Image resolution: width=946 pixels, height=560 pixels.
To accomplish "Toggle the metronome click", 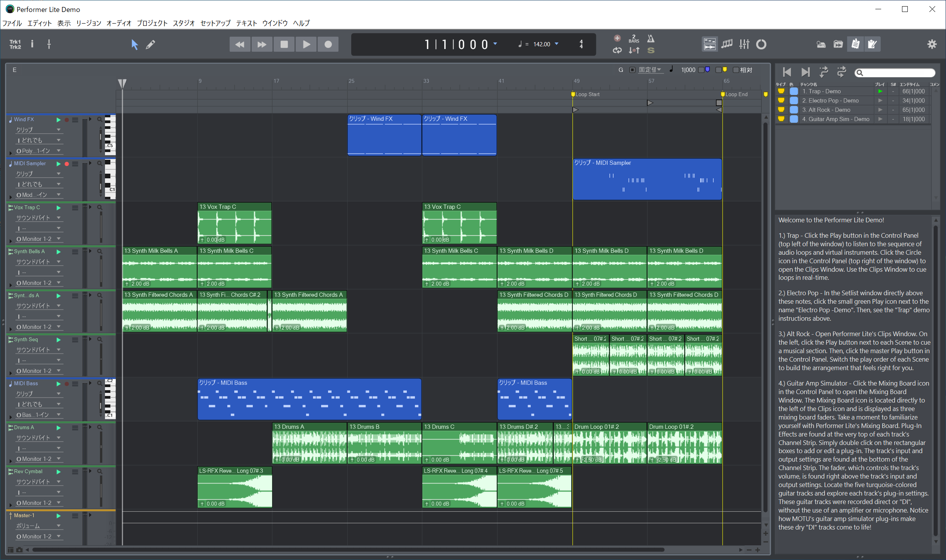I will coord(651,39).
